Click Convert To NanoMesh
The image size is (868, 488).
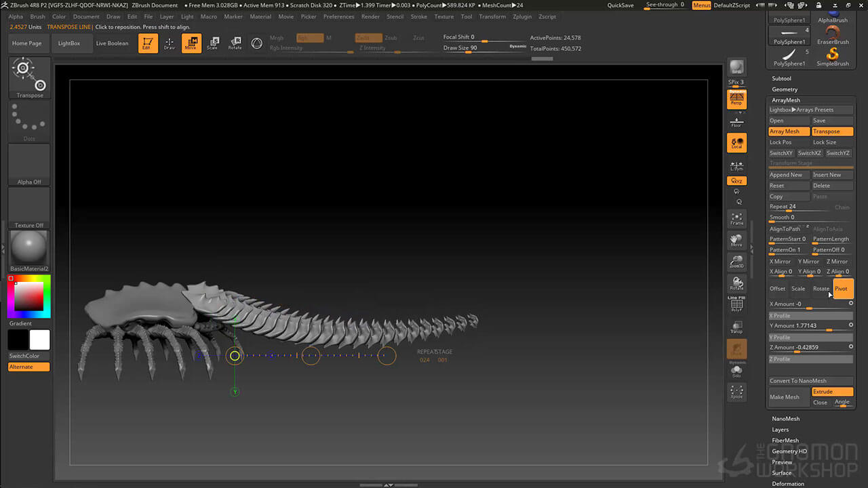click(x=810, y=381)
